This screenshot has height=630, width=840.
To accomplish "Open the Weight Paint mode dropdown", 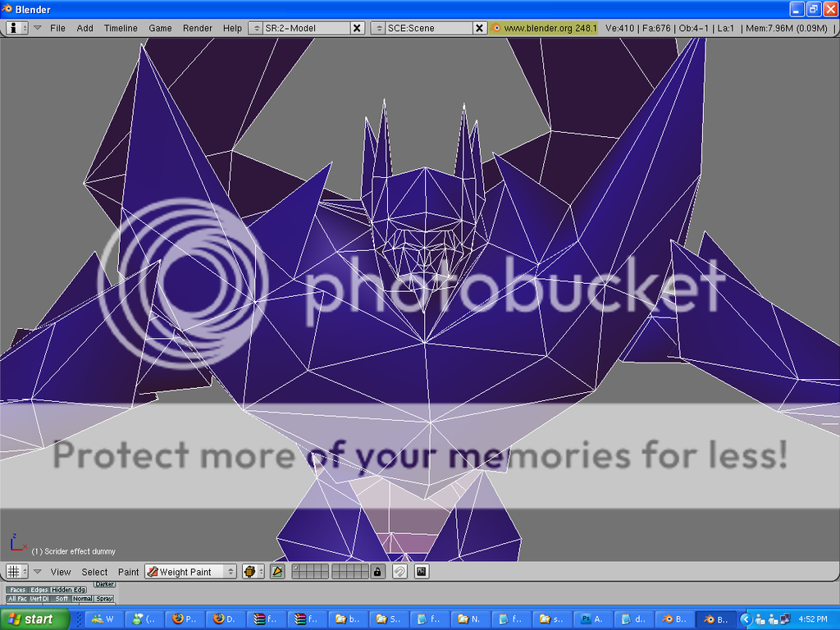I will [191, 572].
